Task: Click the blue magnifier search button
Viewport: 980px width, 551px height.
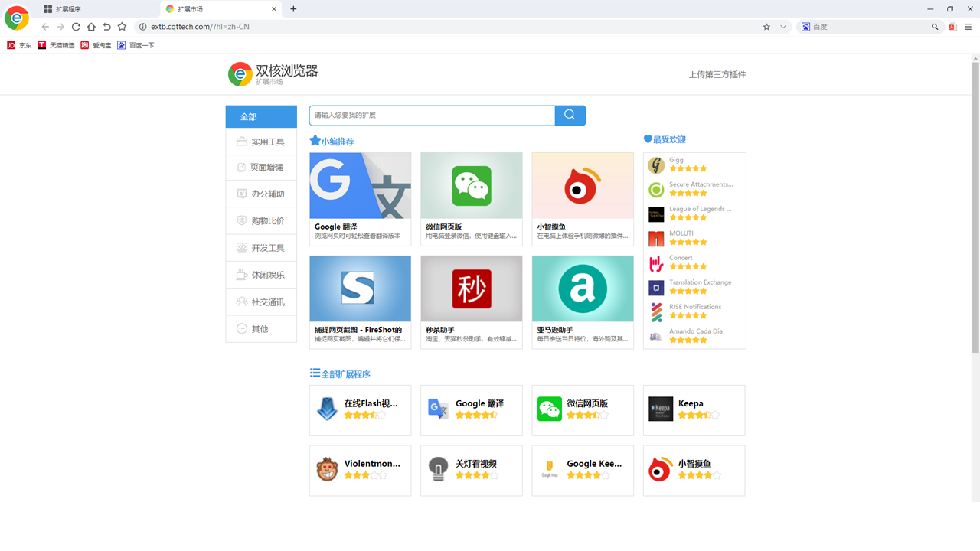Action: tap(569, 115)
